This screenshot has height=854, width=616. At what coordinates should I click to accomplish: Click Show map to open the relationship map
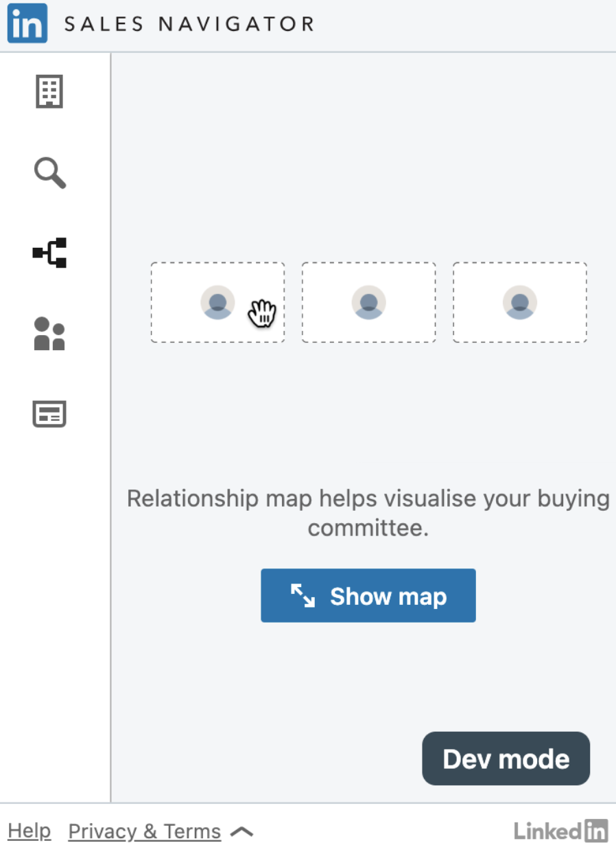pos(368,596)
